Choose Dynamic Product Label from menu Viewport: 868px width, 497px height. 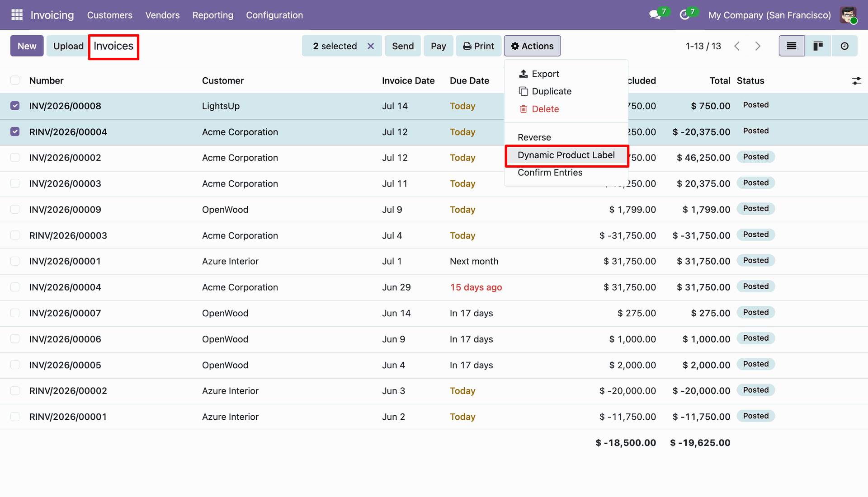pyautogui.click(x=566, y=155)
